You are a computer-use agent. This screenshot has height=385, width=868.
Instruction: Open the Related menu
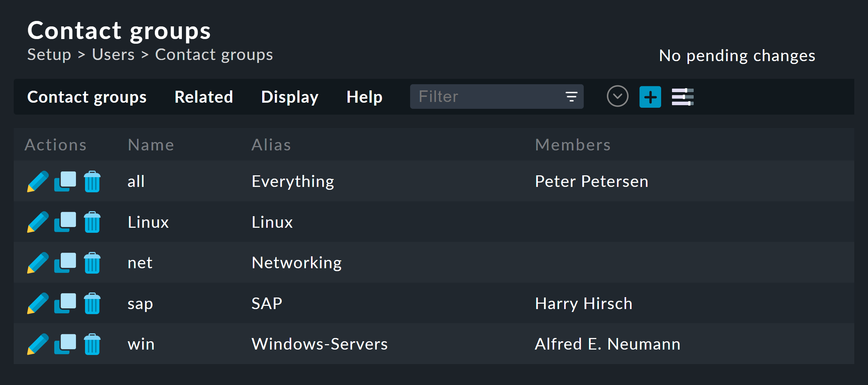[x=204, y=97]
